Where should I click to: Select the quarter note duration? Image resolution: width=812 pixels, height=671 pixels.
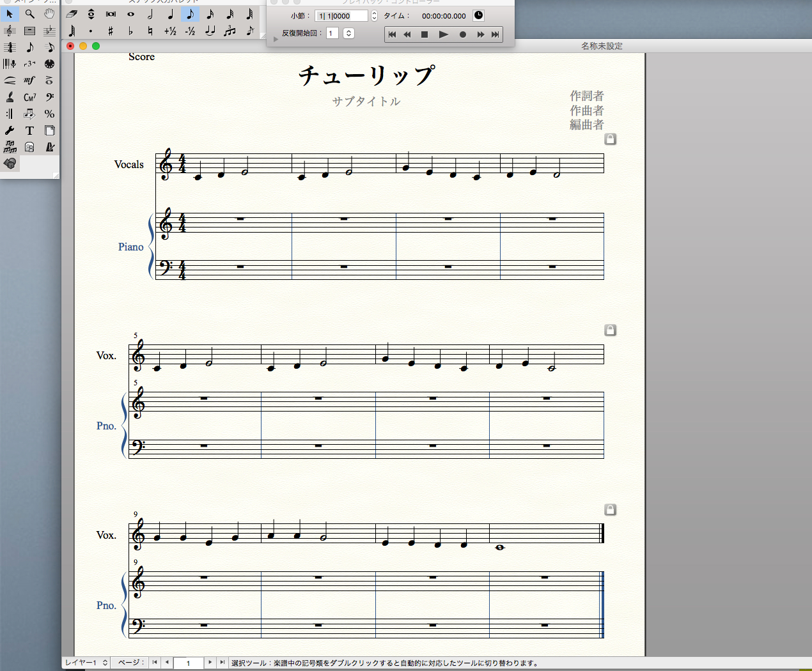tap(170, 14)
